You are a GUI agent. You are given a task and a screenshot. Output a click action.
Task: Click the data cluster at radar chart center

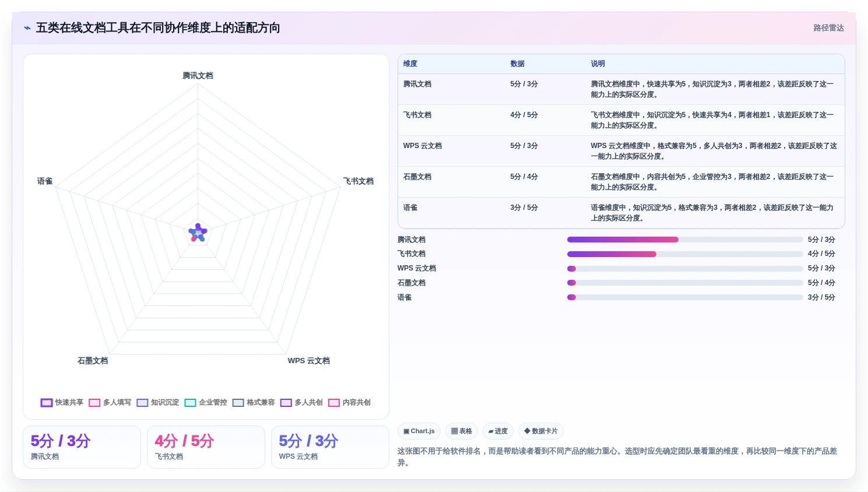tap(198, 233)
